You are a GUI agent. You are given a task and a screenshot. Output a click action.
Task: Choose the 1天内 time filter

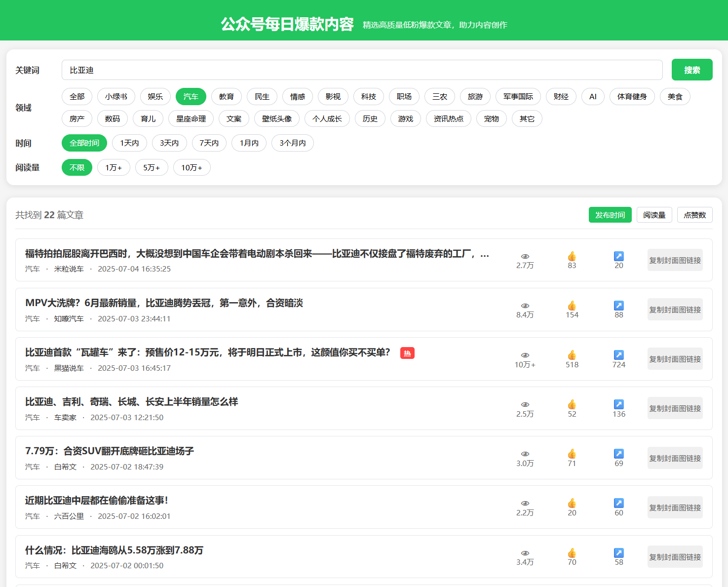tap(130, 143)
